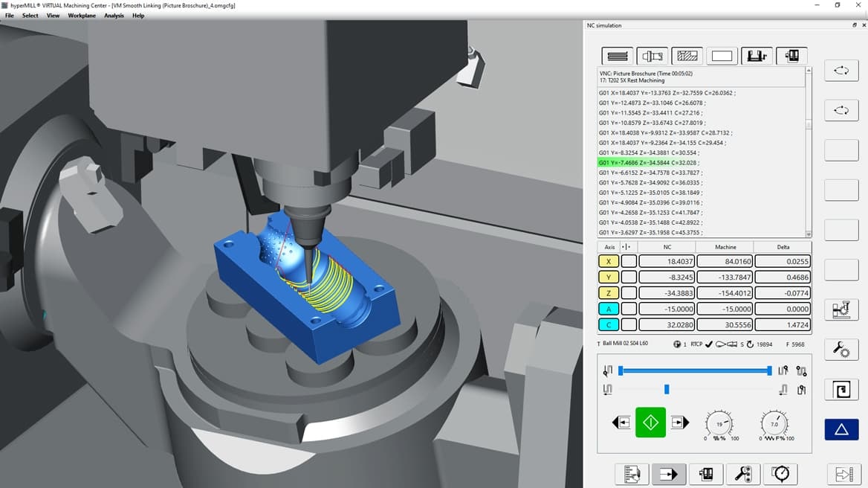Adjust the feed rate percentage dial
This screenshot has width=868, height=488.
point(774,424)
